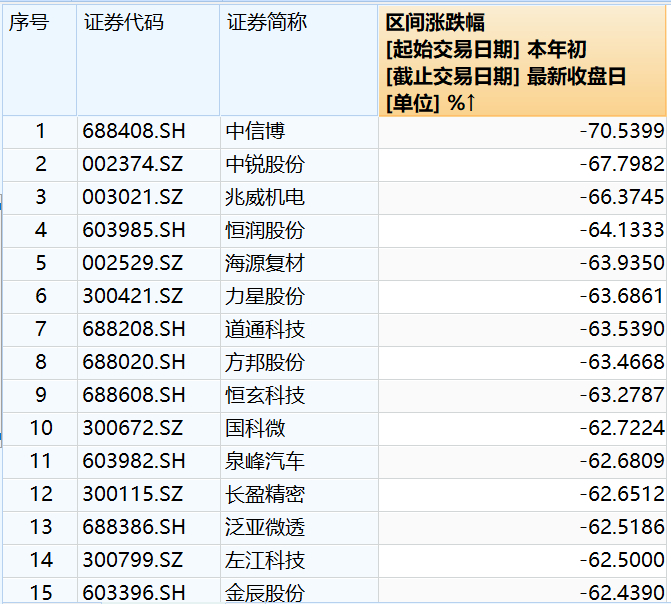Click the stock name 中信博
Image resolution: width=671 pixels, height=604 pixels.
[255, 131]
